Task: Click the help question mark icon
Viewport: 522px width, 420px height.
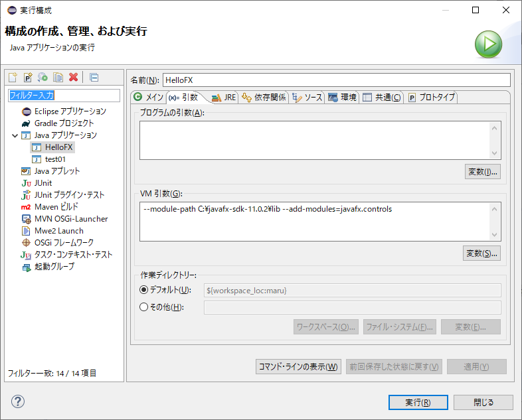Action: point(18,401)
